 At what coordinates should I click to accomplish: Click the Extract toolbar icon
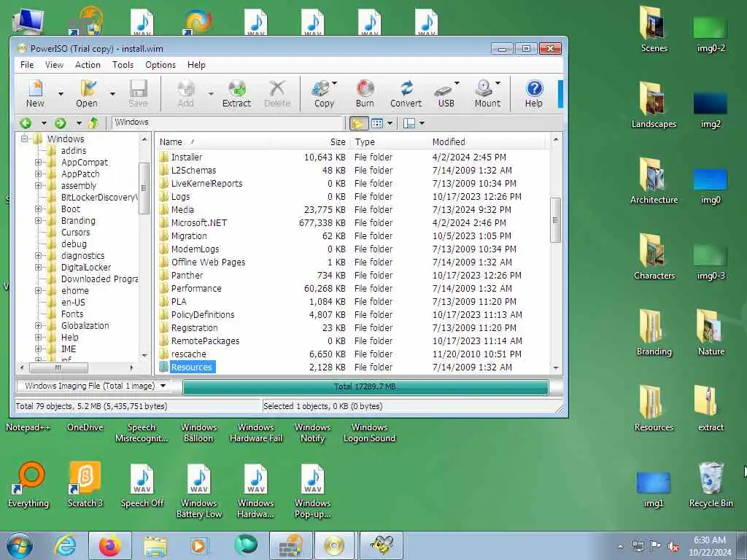pos(236,94)
